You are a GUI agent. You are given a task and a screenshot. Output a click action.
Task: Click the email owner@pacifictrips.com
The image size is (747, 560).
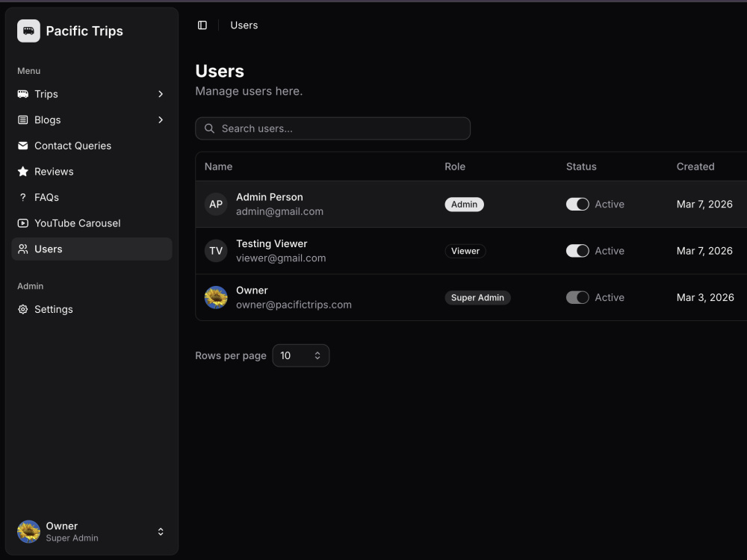pyautogui.click(x=294, y=305)
